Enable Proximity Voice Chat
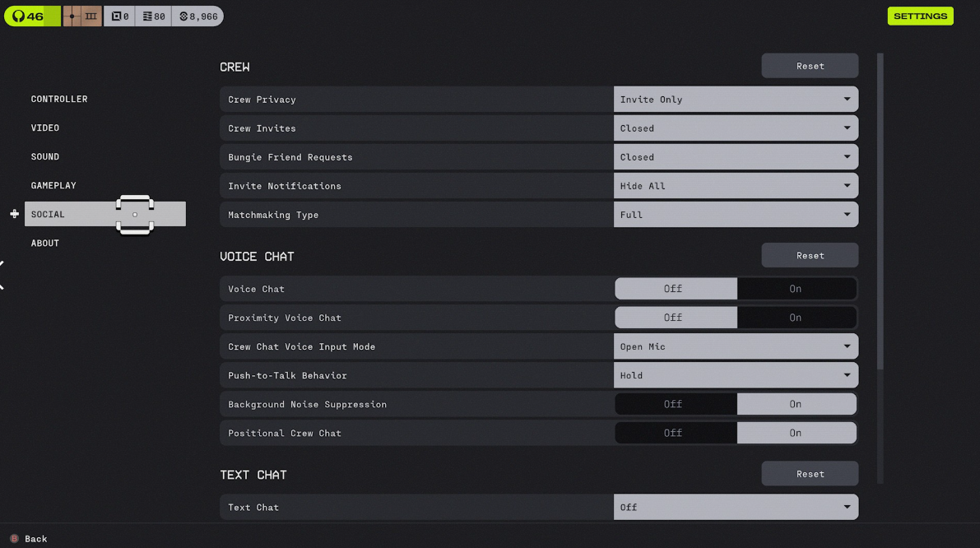Screen dimensions: 980x548 (795, 318)
